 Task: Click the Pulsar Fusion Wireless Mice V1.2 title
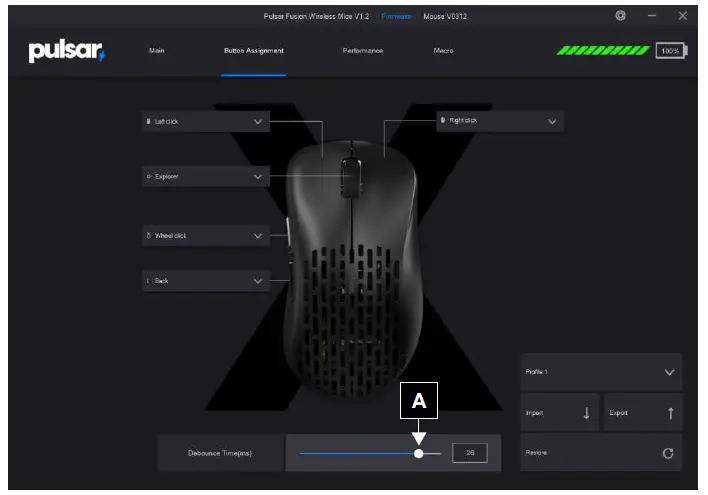point(316,16)
